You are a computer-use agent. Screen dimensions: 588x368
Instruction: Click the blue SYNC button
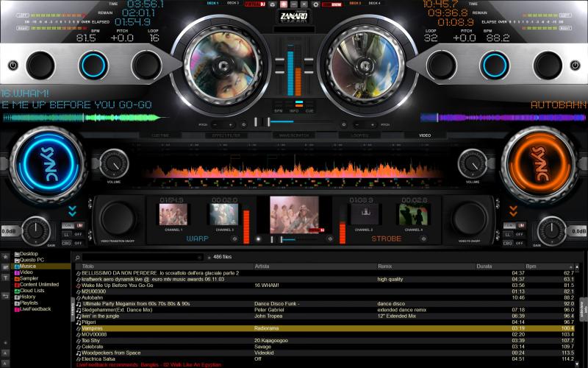(49, 164)
